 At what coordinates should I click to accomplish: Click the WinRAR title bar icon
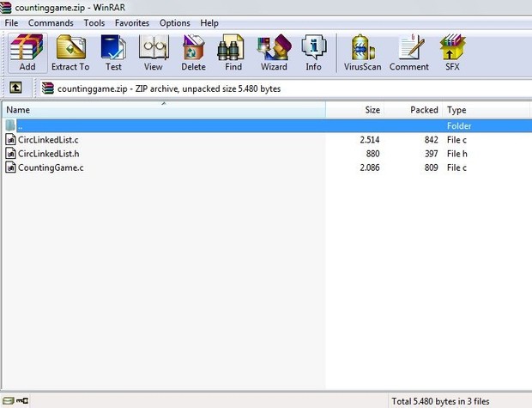pyautogui.click(x=6, y=7)
